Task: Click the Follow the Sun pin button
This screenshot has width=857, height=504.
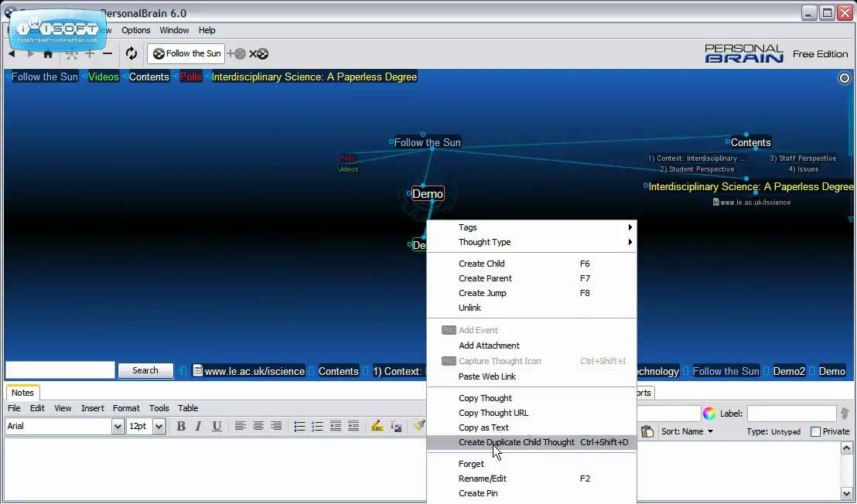Action: [186, 53]
